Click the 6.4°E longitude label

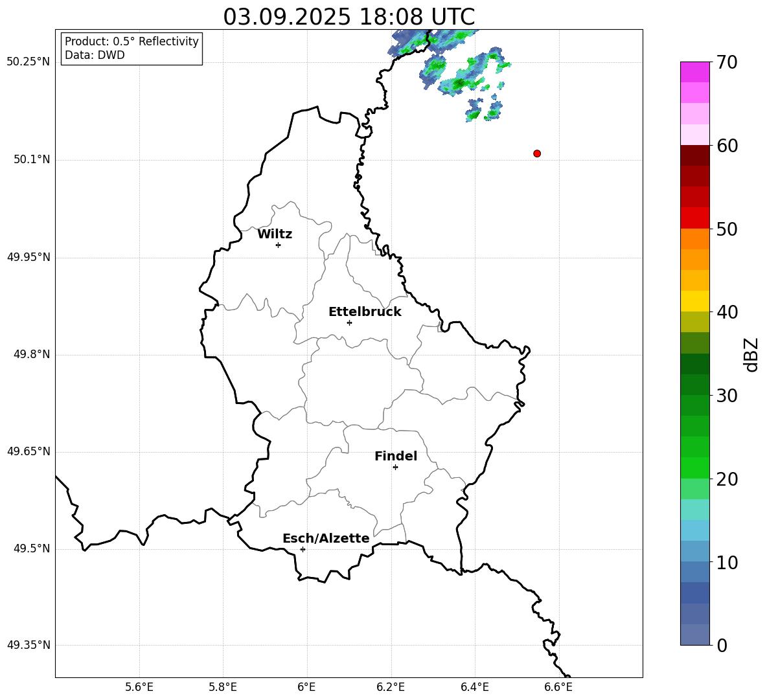click(x=474, y=687)
